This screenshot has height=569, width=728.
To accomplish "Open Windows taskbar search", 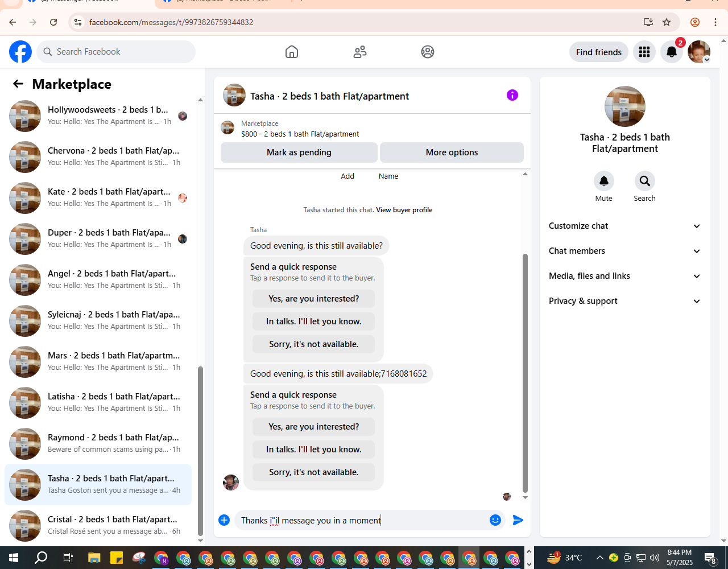I will click(x=41, y=558).
